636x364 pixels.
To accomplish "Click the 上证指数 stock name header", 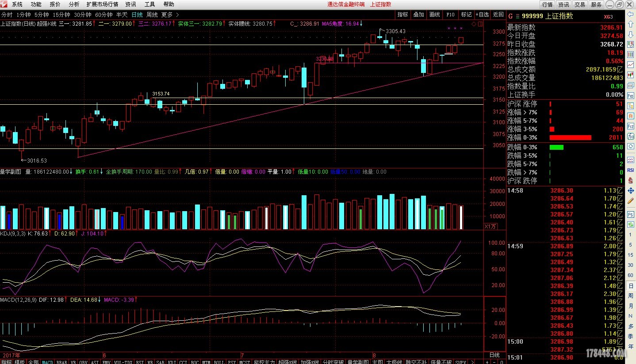I will point(559,16).
